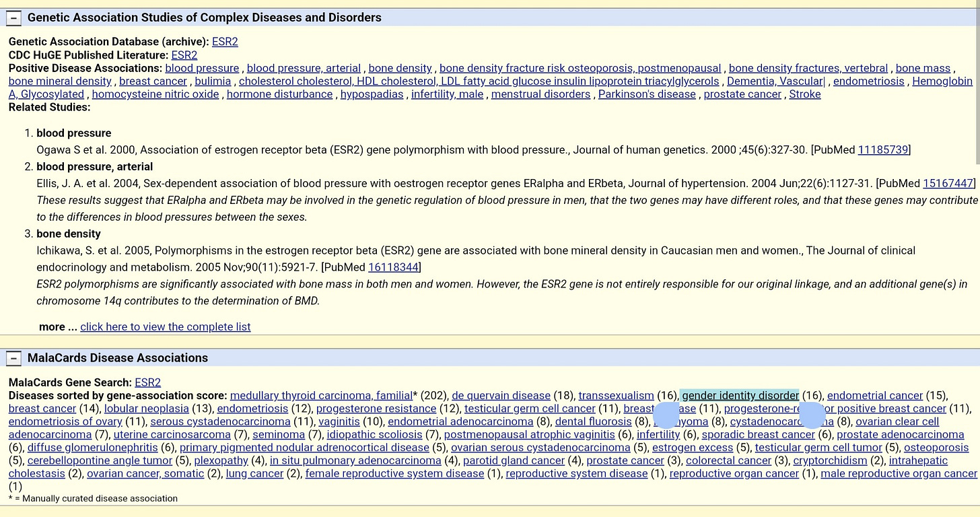Open the 'endometrial cancer' link
980x517 pixels.
875,396
